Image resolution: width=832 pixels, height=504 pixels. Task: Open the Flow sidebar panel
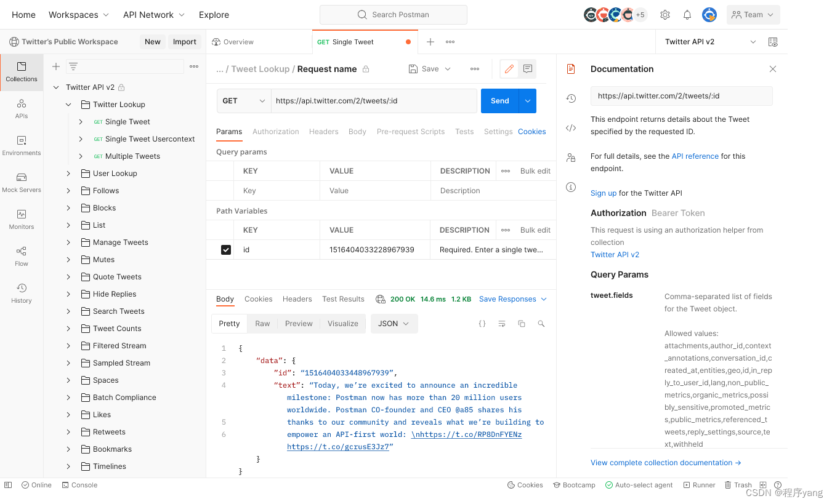click(22, 257)
